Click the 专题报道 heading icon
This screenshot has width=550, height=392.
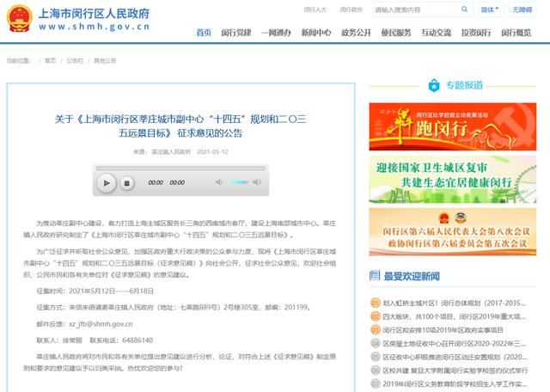click(434, 85)
